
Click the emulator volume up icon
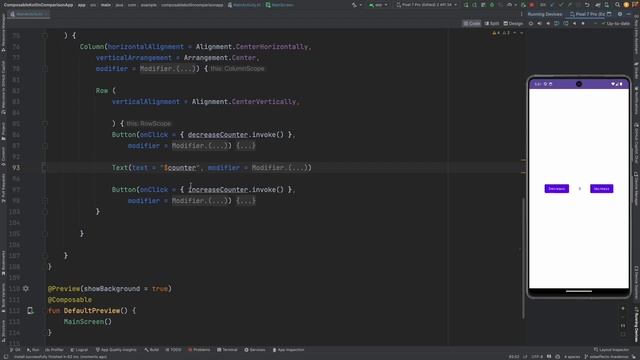tap(539, 24)
